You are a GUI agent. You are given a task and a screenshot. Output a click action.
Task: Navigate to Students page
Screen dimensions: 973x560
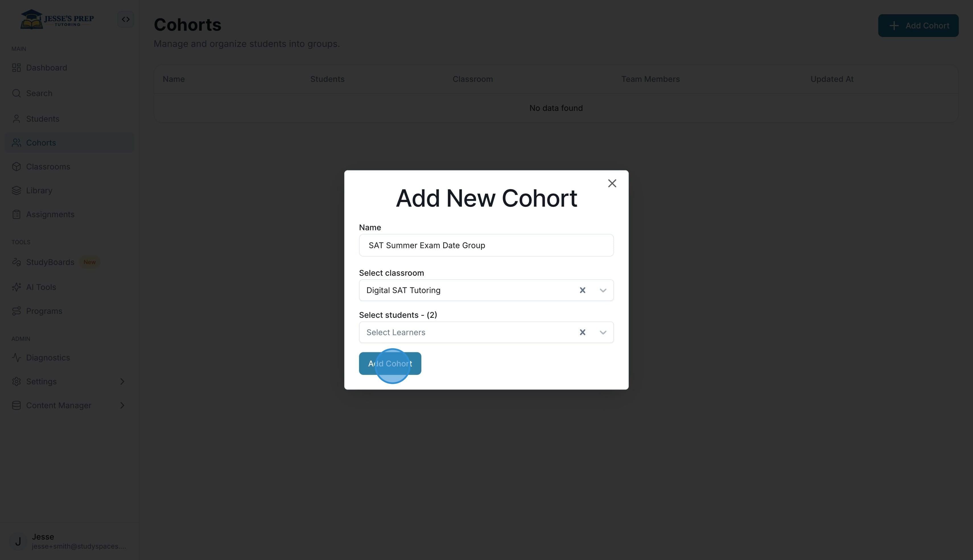(x=43, y=119)
